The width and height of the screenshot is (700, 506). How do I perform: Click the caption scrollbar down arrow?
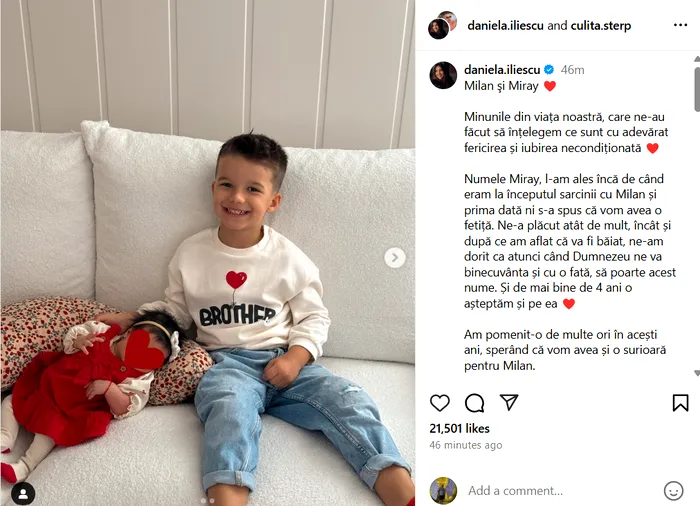click(x=696, y=373)
